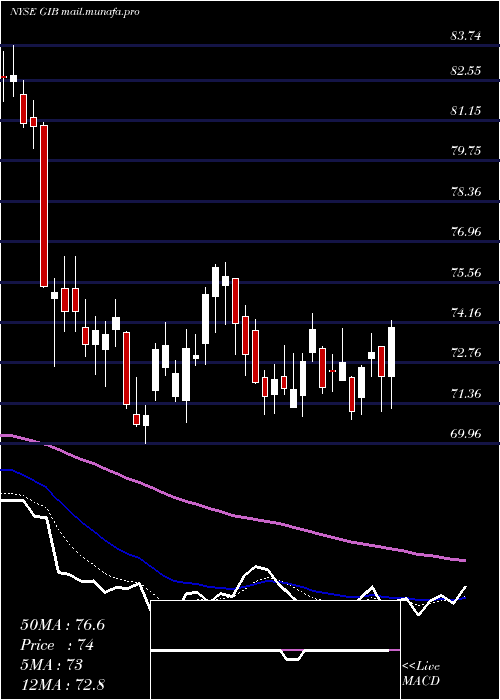Click the 74.16 price axis label
Image resolution: width=500 pixels, height=700 pixels.
466,312
